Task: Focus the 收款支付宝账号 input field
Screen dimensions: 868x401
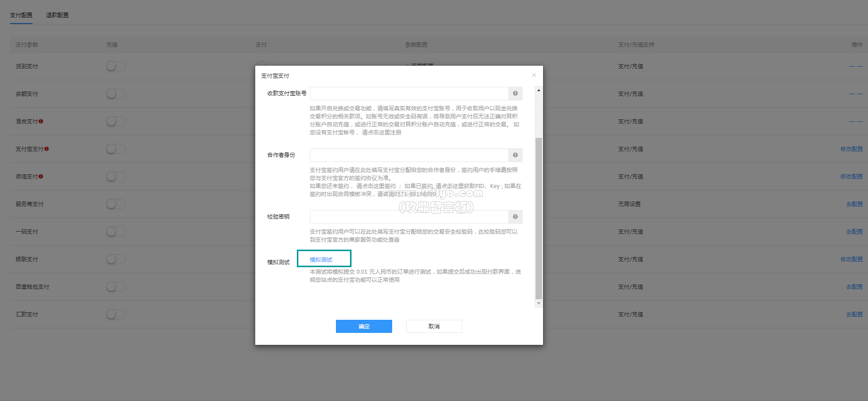Action: (x=409, y=93)
